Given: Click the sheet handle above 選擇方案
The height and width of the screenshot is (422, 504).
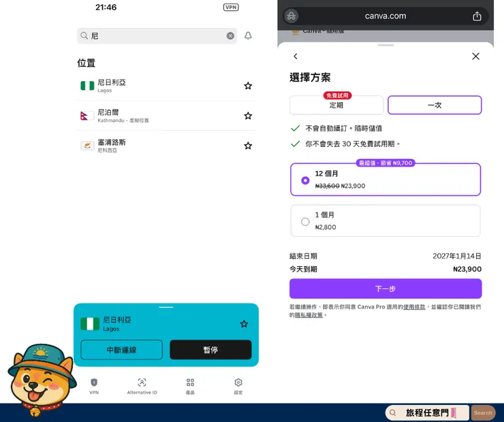Looking at the screenshot, I should 385,46.
